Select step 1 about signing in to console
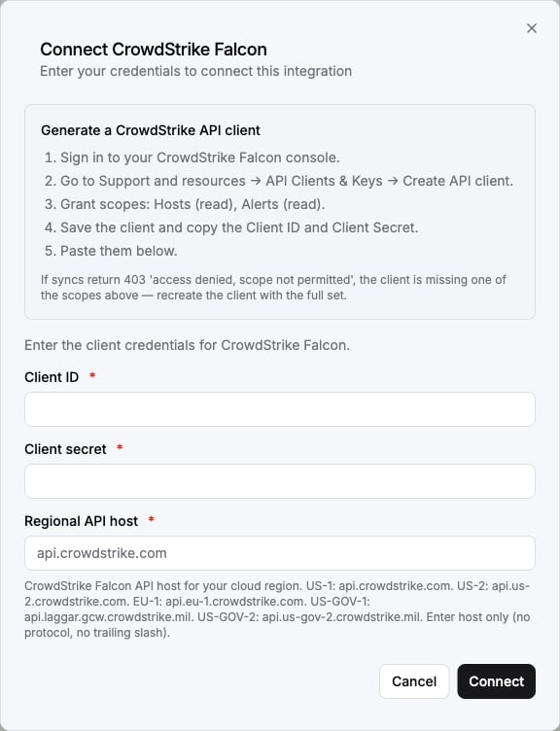The height and width of the screenshot is (731, 560). [192, 157]
